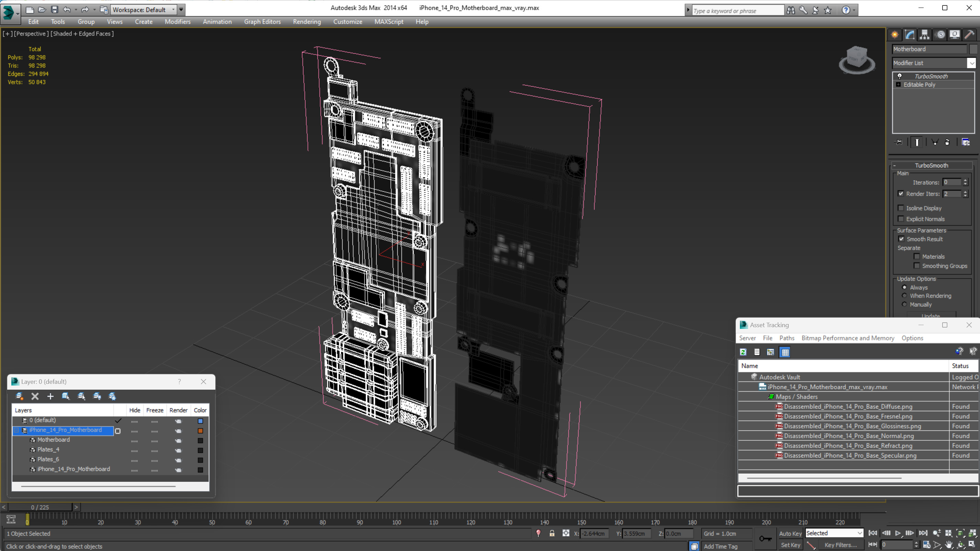
Task: Click the Perspective viewport label
Action: 31,33
